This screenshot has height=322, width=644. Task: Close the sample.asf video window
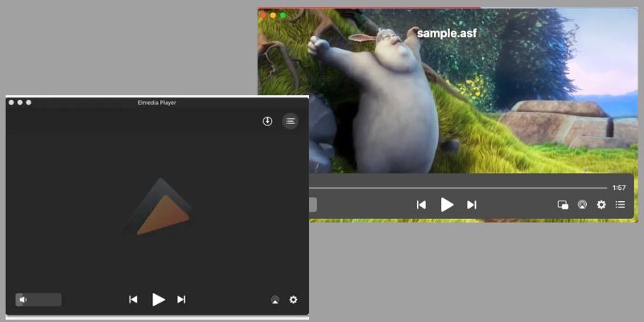coord(263,15)
